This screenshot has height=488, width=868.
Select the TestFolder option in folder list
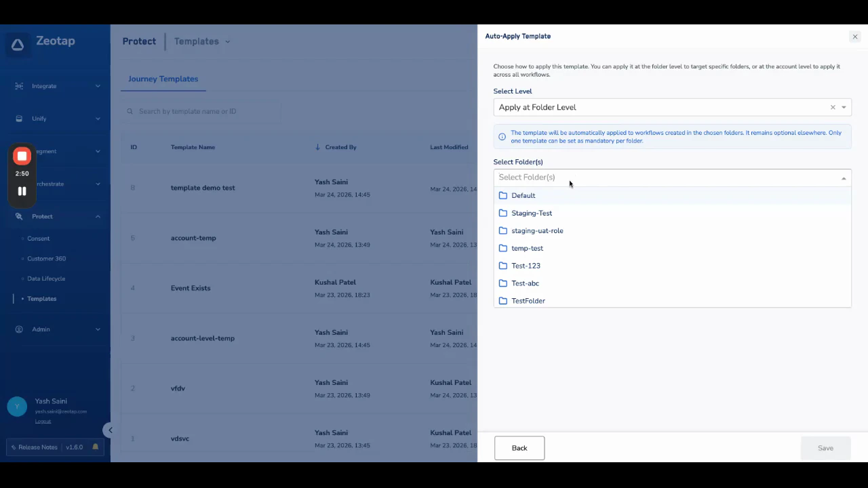pyautogui.click(x=528, y=300)
